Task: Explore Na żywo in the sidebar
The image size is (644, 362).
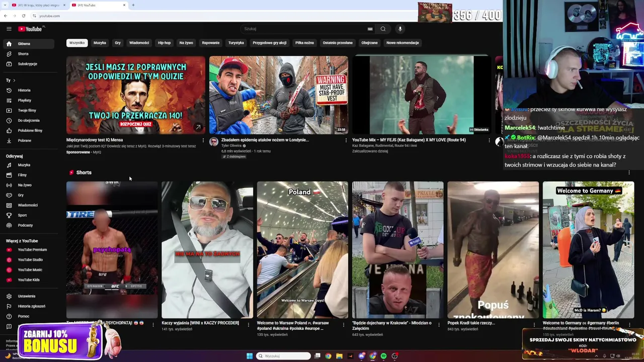Action: coord(28,185)
